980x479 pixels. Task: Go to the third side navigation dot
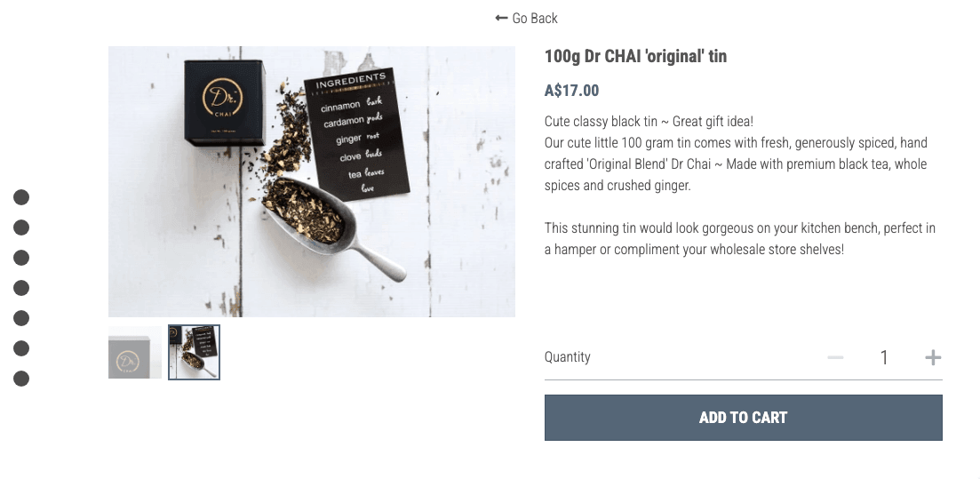21,258
